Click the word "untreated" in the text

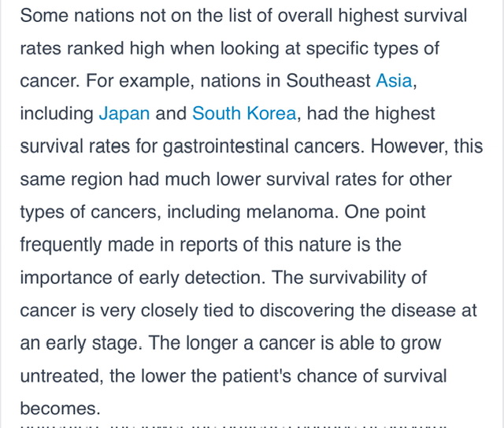point(60,376)
